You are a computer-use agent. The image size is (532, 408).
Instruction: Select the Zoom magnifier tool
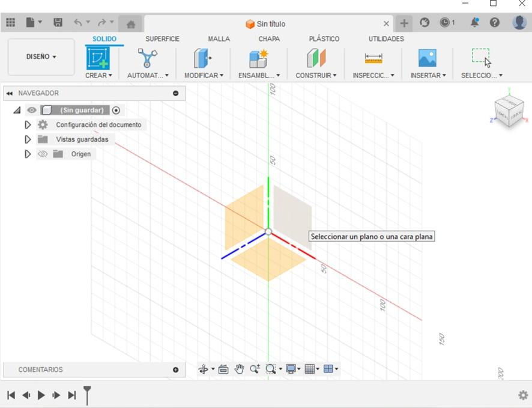point(255,369)
